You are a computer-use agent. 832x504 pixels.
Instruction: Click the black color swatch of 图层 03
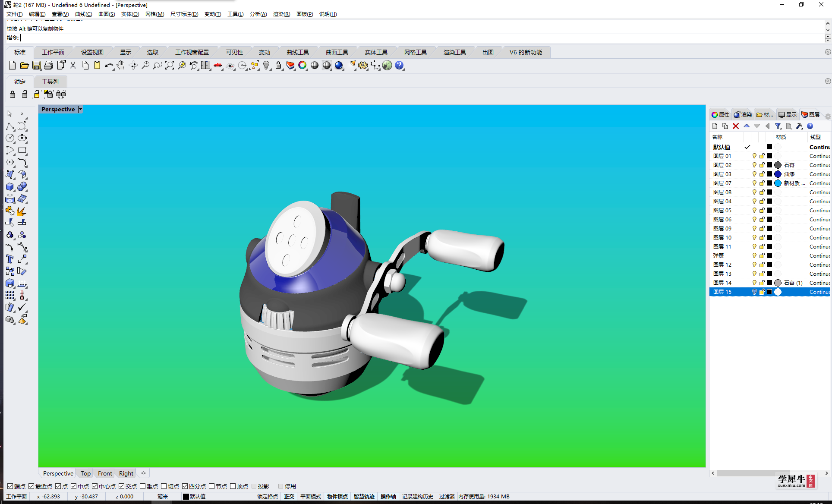tap(769, 174)
